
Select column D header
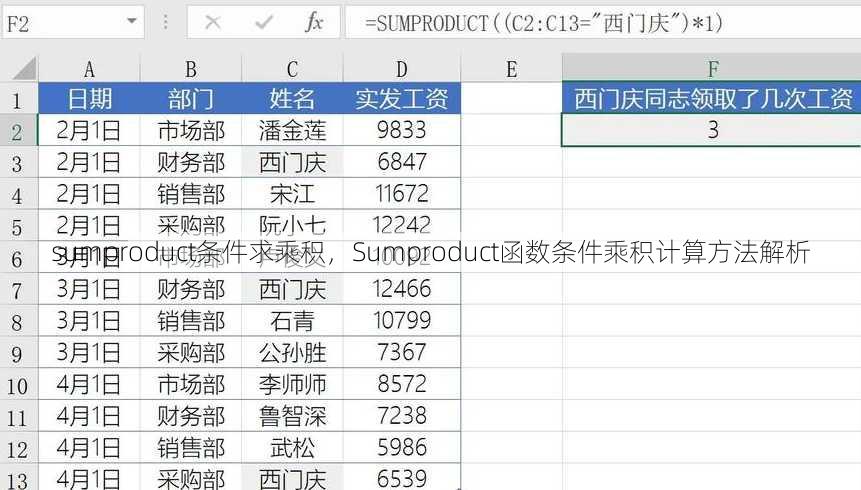tap(401, 69)
